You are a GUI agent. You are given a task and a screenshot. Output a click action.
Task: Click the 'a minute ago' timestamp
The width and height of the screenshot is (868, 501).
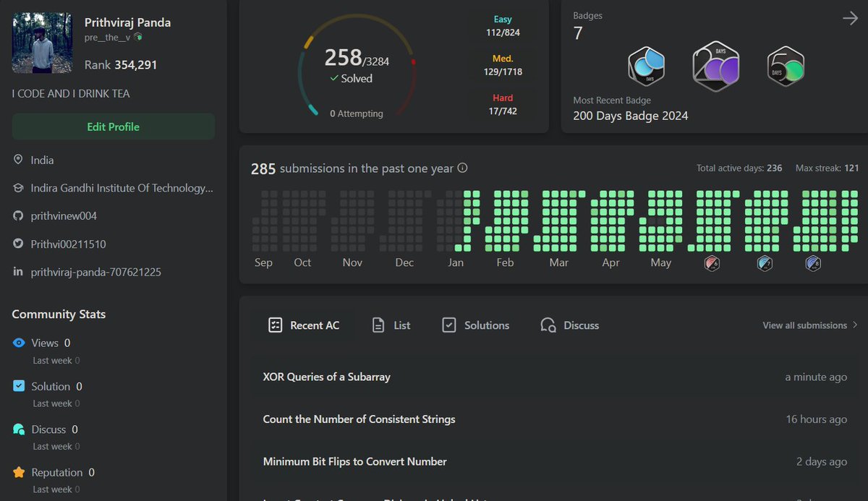pyautogui.click(x=816, y=377)
